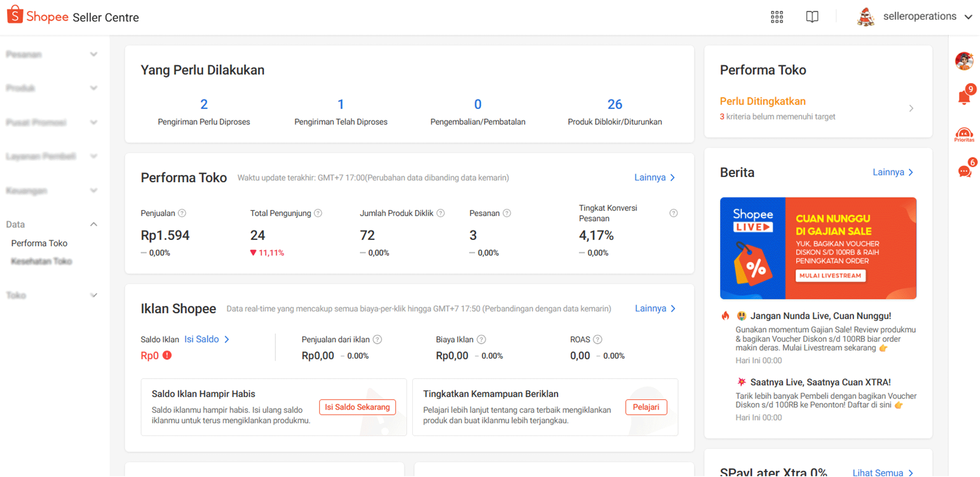
Task: Show help tooltip for Biaya Iklan
Action: click(x=481, y=339)
